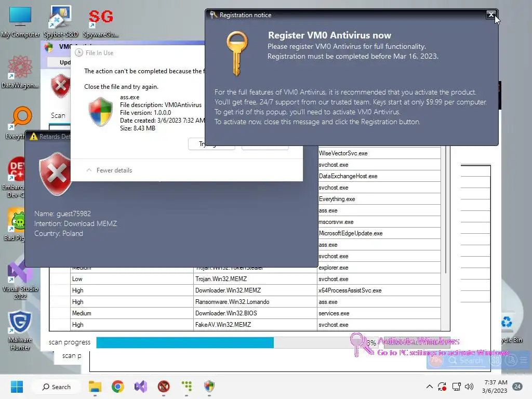Select the Scan tab in VM0 Antivirus

pos(58,115)
